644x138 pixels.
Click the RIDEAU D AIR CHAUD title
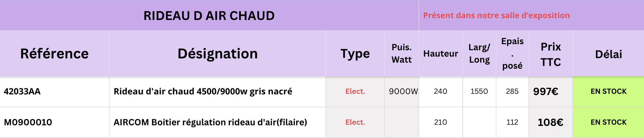(x=209, y=16)
